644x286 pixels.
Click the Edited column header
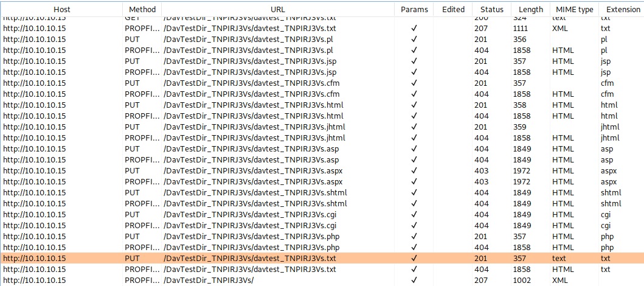(x=453, y=9)
